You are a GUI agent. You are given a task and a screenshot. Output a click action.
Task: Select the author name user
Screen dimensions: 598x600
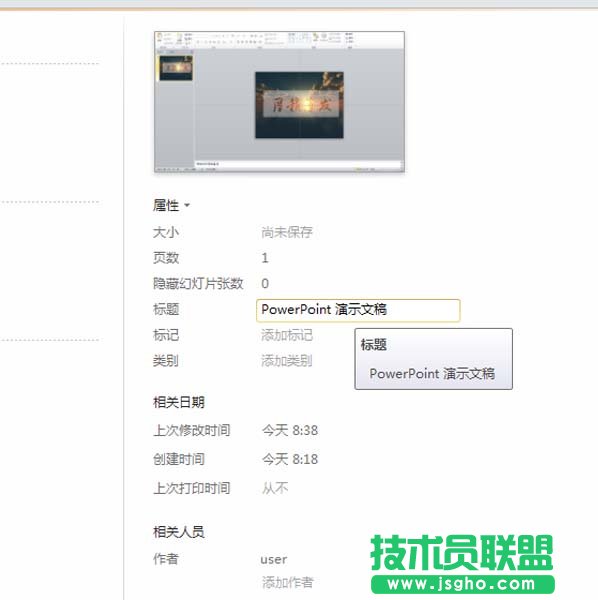[274, 560]
